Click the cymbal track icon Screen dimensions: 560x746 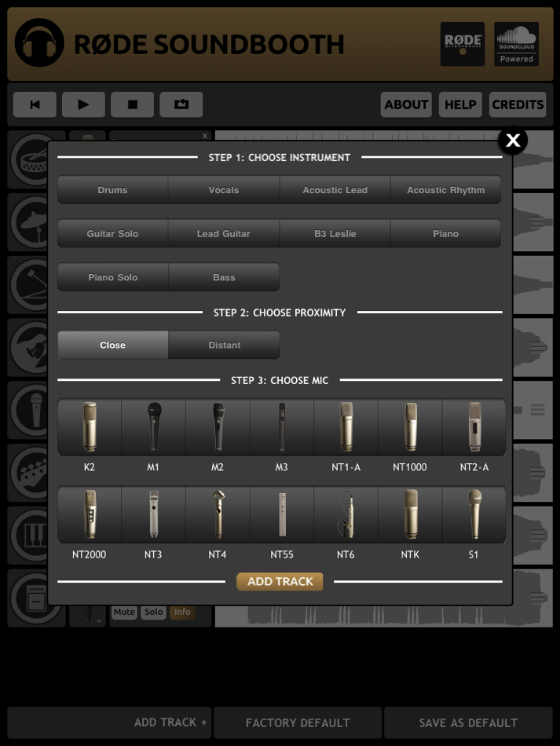pos(27,222)
